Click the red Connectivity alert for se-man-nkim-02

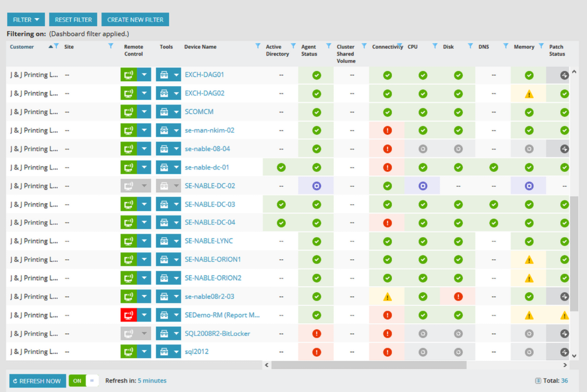[x=387, y=130]
